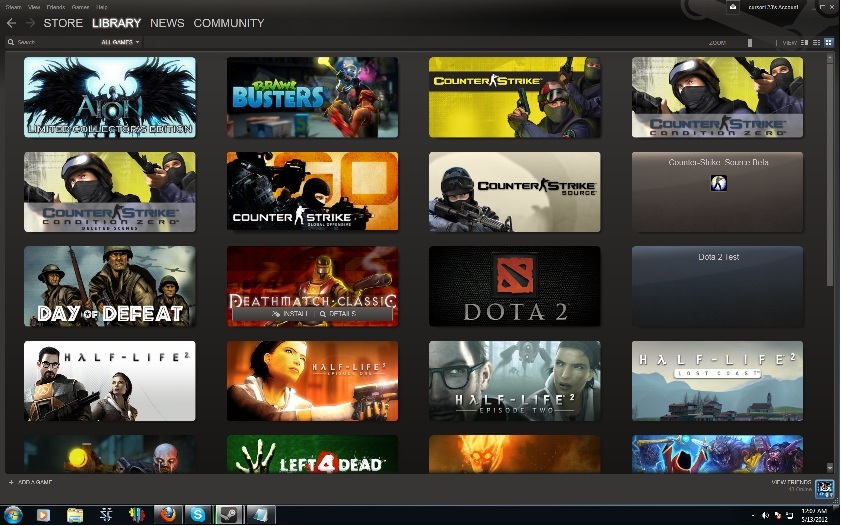Click the volume icon in system tray
The height and width of the screenshot is (526, 841).
pos(765,515)
